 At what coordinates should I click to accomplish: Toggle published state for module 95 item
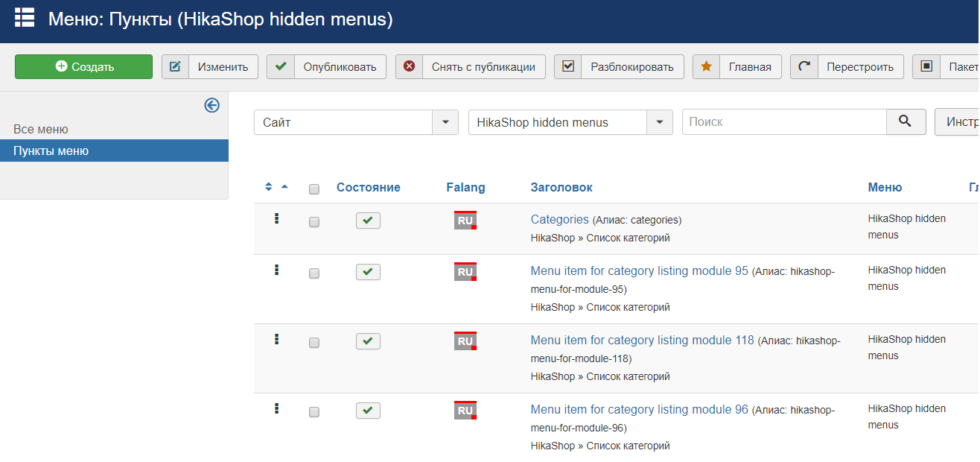click(x=368, y=272)
